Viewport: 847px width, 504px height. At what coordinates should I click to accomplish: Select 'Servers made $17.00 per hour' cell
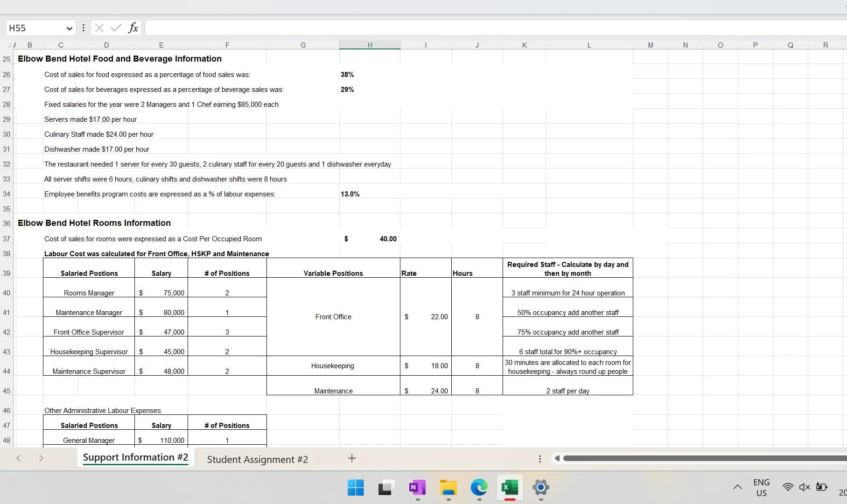point(91,119)
